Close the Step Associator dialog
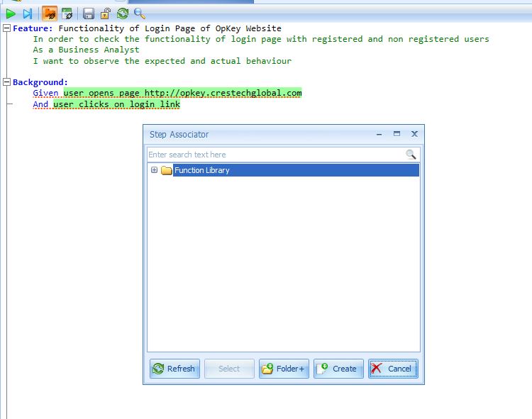 [x=414, y=134]
